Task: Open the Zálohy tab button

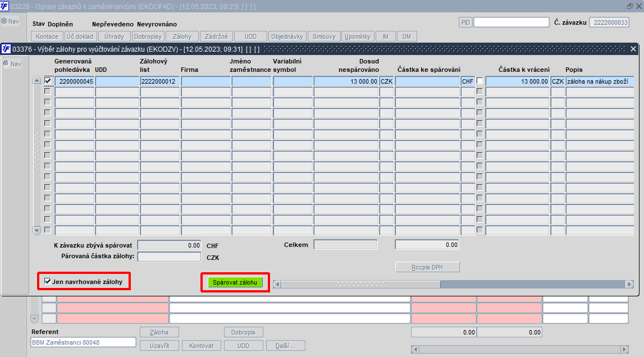Action: pyautogui.click(x=182, y=36)
